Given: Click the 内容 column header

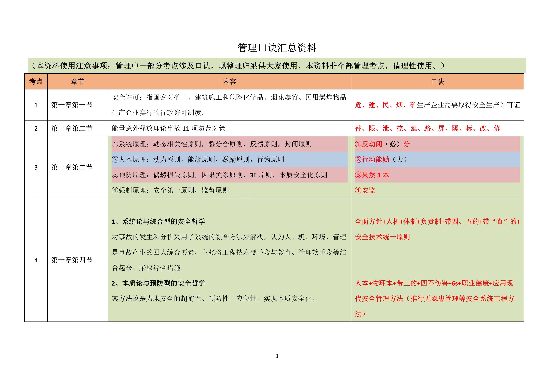Looking at the screenshot, I should [230, 82].
